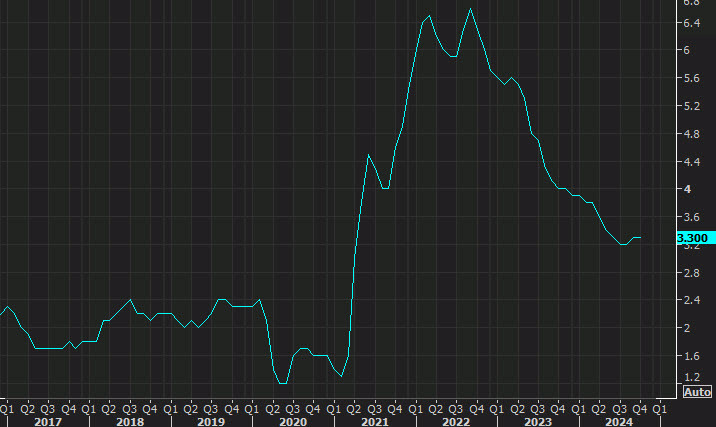Click the 4.4 value on the price axis

pos(691,162)
